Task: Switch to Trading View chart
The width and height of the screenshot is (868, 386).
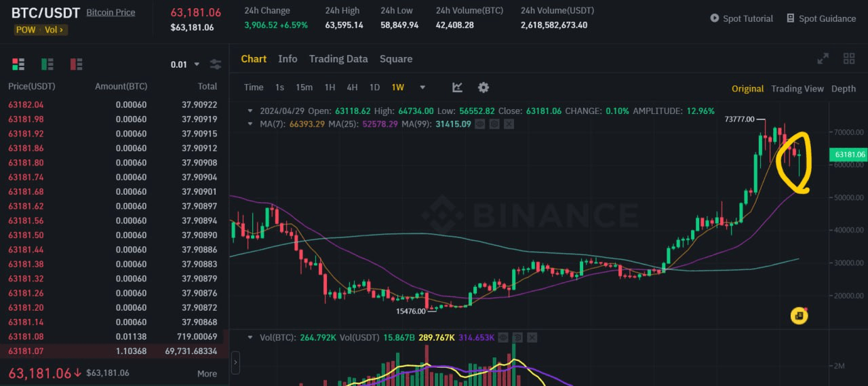Action: click(797, 89)
